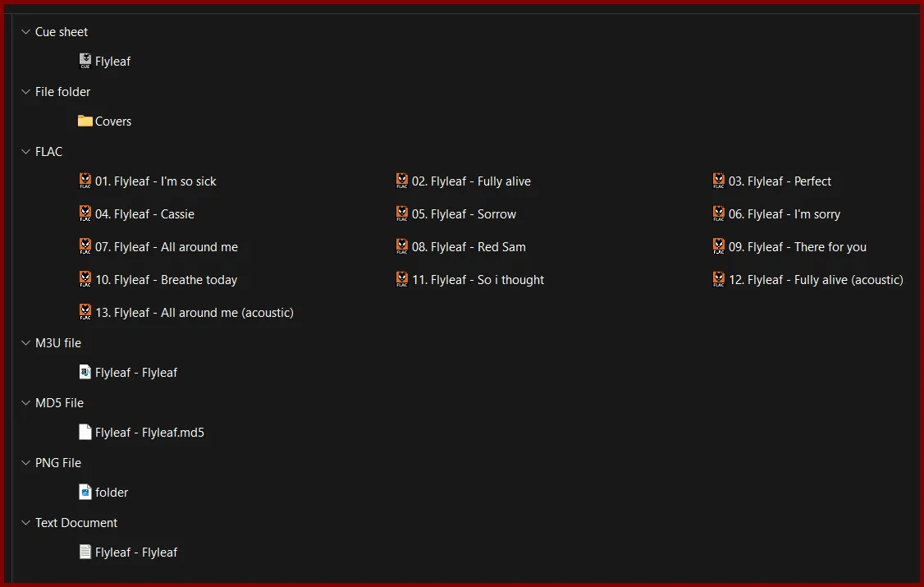Collapse the M3U file group
The height and width of the screenshot is (587, 924).
tap(25, 342)
